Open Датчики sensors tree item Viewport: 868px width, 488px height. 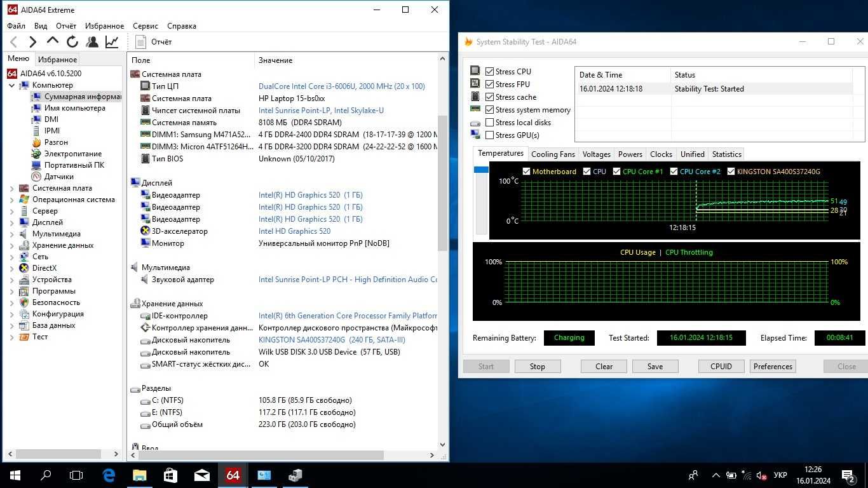[x=53, y=177]
